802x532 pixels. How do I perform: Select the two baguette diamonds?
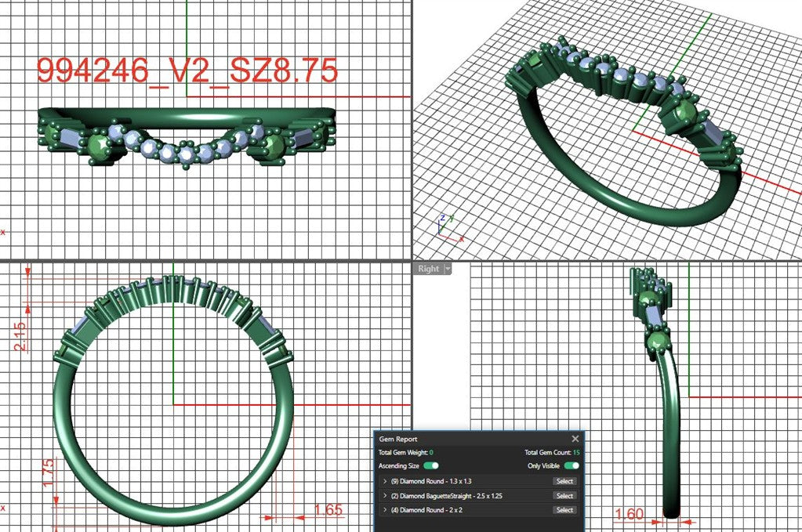(x=564, y=496)
